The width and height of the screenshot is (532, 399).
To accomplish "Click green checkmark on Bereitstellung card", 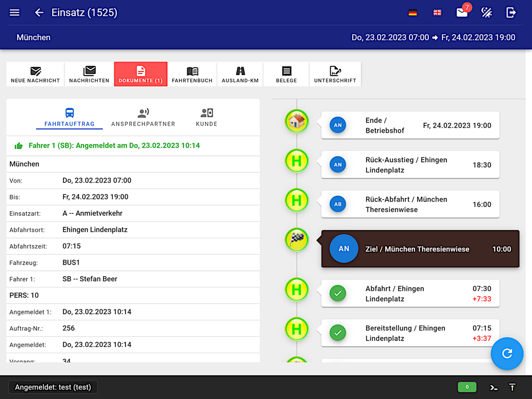I will (338, 333).
